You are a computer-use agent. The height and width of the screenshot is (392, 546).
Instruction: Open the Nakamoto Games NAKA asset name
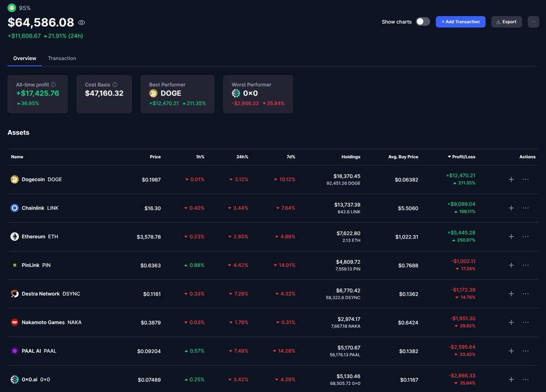(x=52, y=322)
